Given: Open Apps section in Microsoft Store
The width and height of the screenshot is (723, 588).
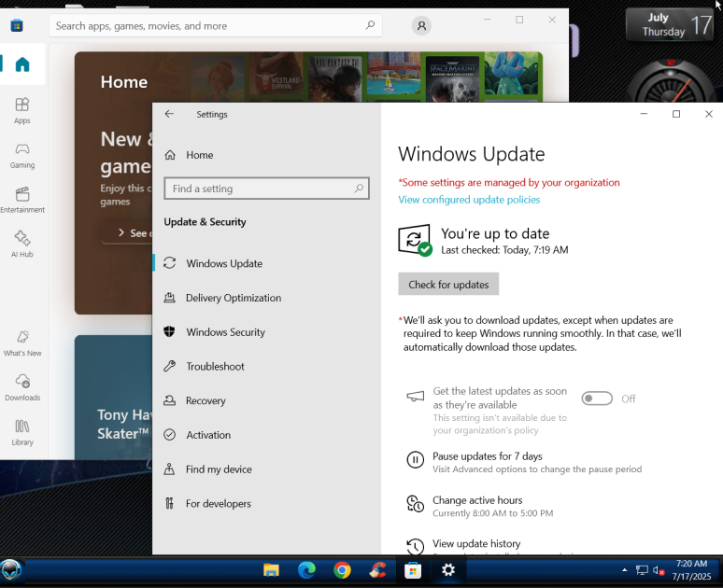Looking at the screenshot, I should (22, 110).
